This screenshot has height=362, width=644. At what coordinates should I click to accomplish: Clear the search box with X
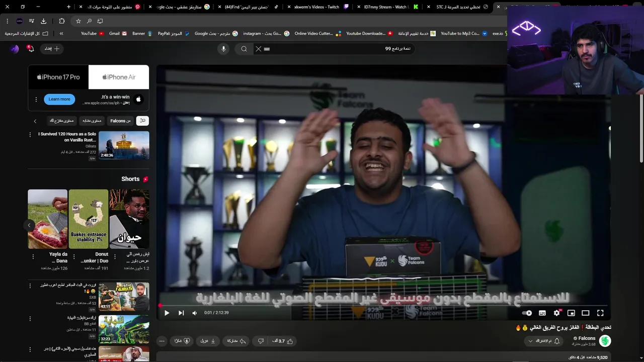click(259, 49)
